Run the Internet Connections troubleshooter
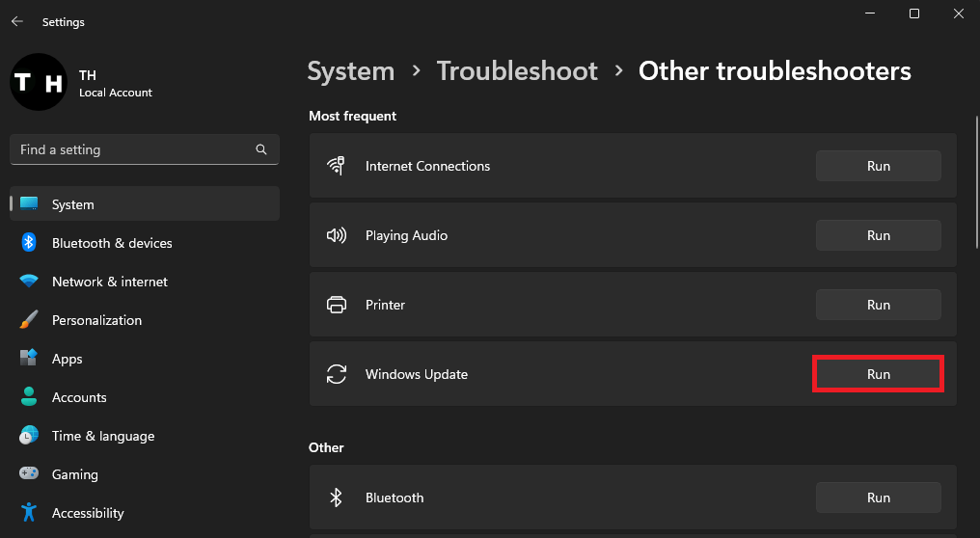Image resolution: width=980 pixels, height=538 pixels. click(x=878, y=166)
